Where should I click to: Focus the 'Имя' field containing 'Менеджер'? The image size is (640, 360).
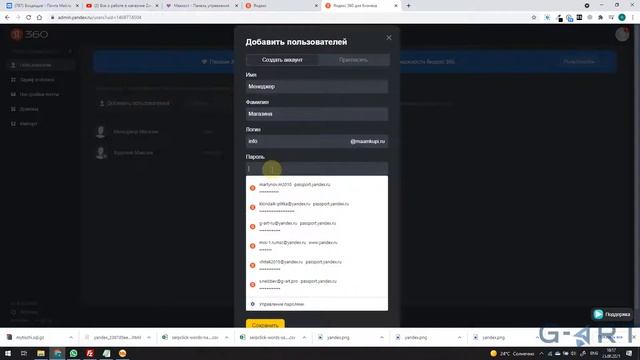(x=317, y=87)
